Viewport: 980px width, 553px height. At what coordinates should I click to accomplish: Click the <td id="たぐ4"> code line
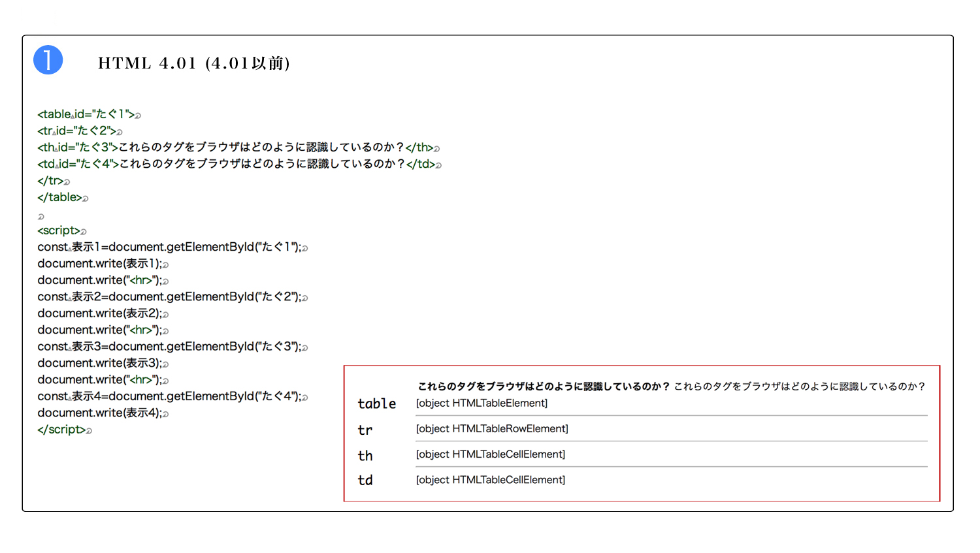[239, 164]
